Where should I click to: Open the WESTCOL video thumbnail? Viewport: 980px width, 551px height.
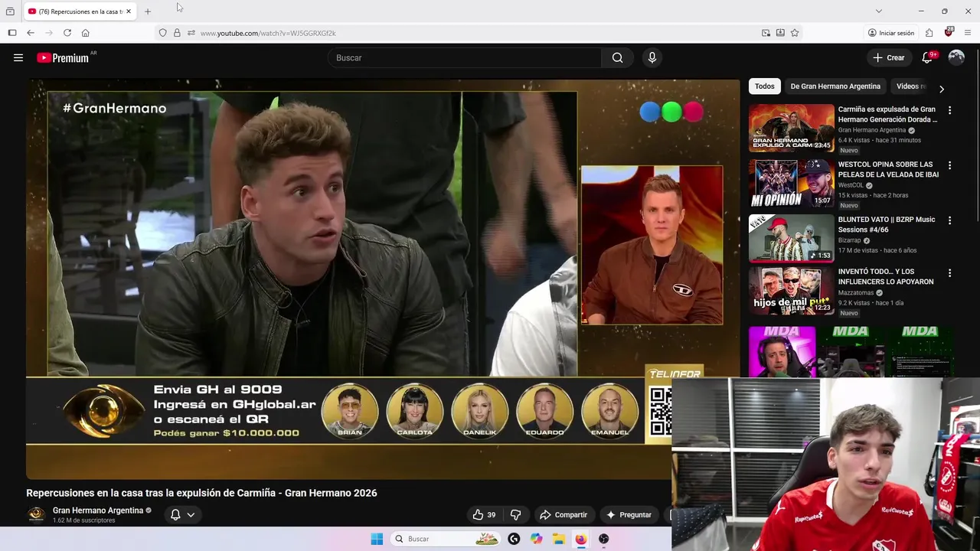(791, 183)
